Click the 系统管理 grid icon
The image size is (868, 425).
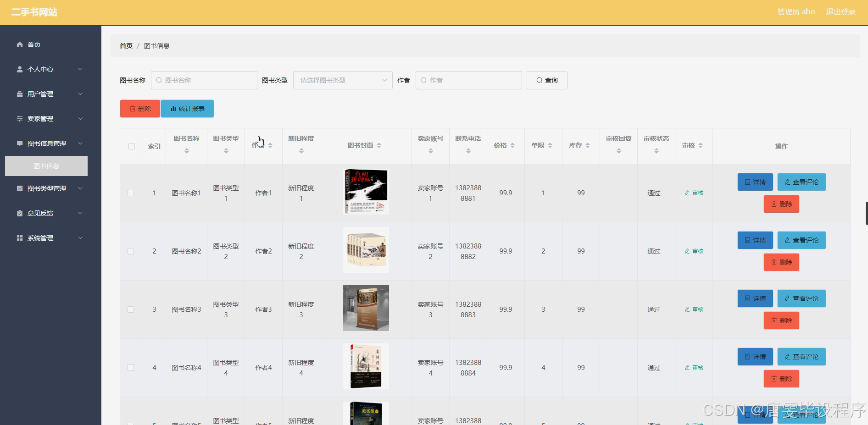(20, 238)
